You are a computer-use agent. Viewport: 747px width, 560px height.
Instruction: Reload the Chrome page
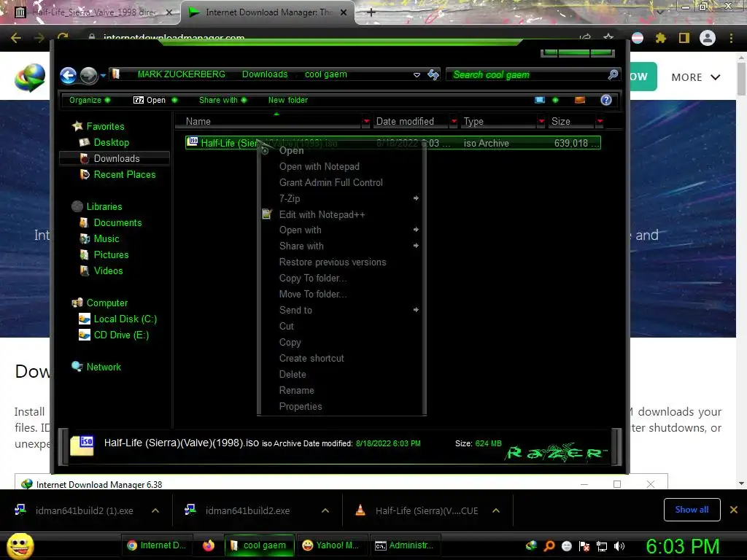coord(63,37)
